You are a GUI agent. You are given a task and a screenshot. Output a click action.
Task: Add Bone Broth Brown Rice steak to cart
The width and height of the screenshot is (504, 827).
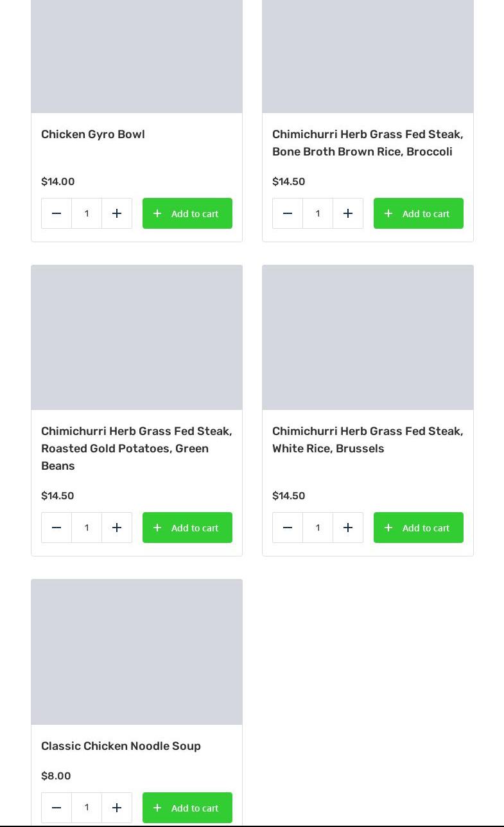coord(419,213)
